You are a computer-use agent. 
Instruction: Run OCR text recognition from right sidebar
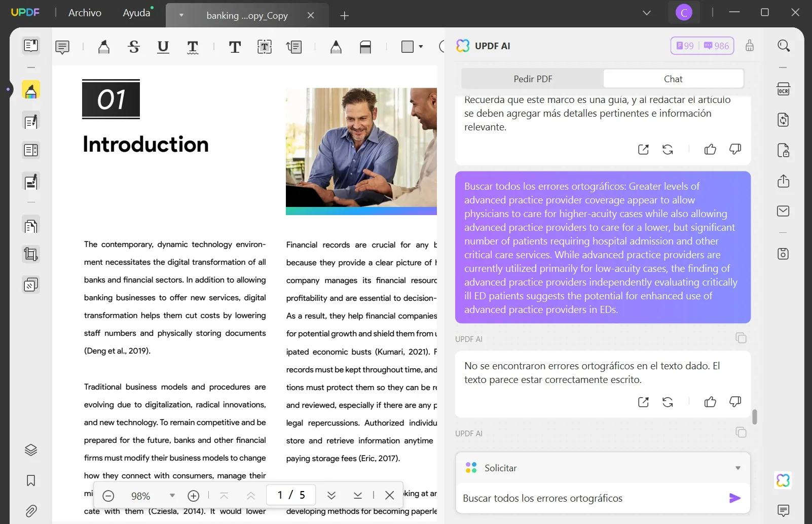pos(784,89)
